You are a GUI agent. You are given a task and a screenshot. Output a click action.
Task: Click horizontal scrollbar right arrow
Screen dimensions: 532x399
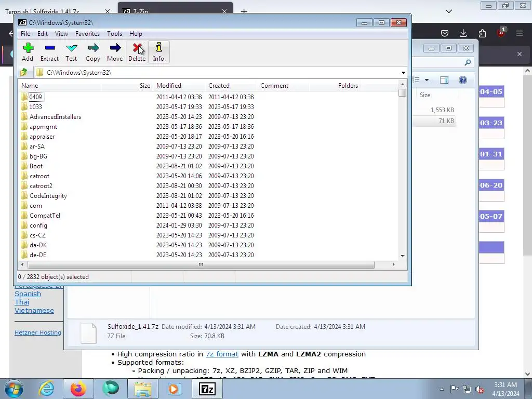click(x=393, y=264)
